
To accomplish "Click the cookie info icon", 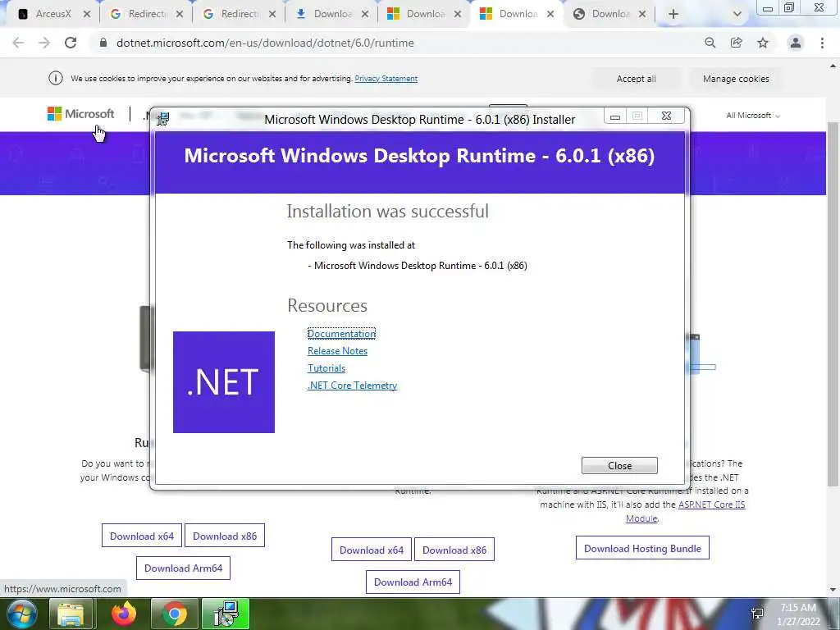I will point(55,78).
